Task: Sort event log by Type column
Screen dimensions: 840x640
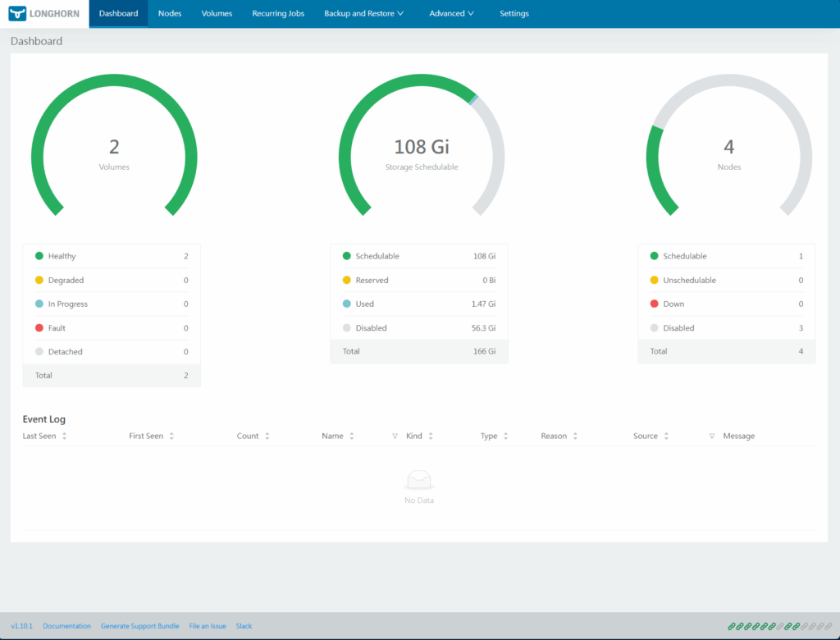Action: point(505,436)
